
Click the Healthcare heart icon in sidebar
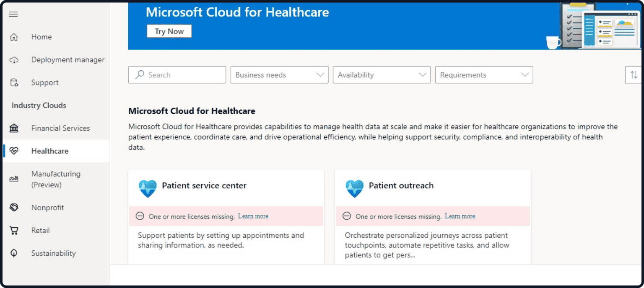14,151
